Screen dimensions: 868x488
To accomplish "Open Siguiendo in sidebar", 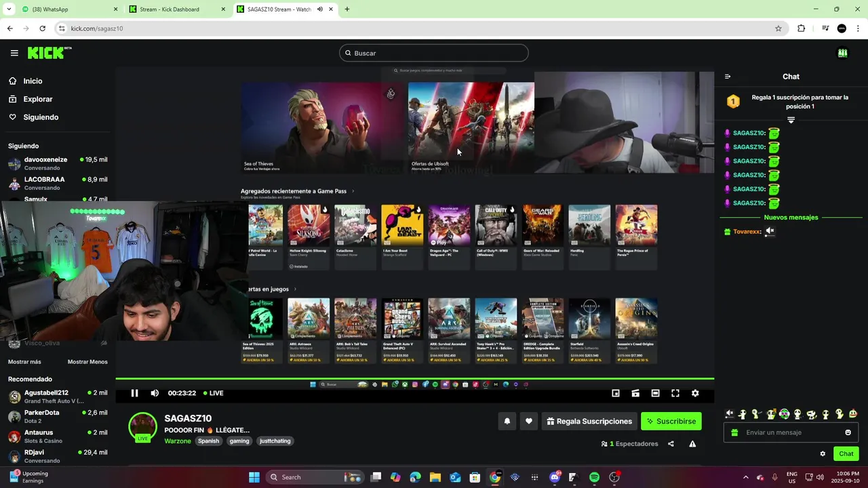I will 41,117.
